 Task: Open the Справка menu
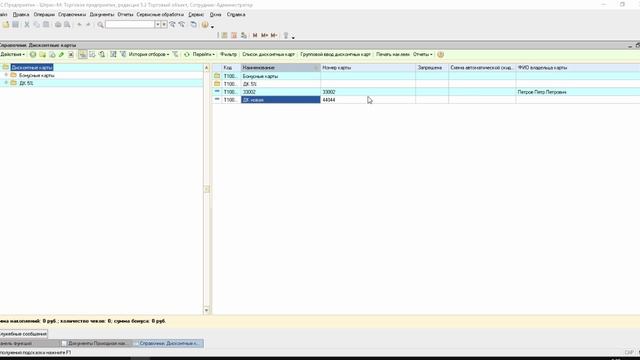[x=236, y=14]
